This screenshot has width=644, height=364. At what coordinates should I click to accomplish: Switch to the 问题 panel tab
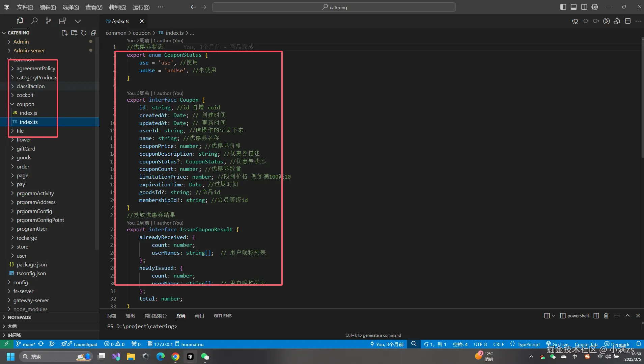click(x=112, y=316)
